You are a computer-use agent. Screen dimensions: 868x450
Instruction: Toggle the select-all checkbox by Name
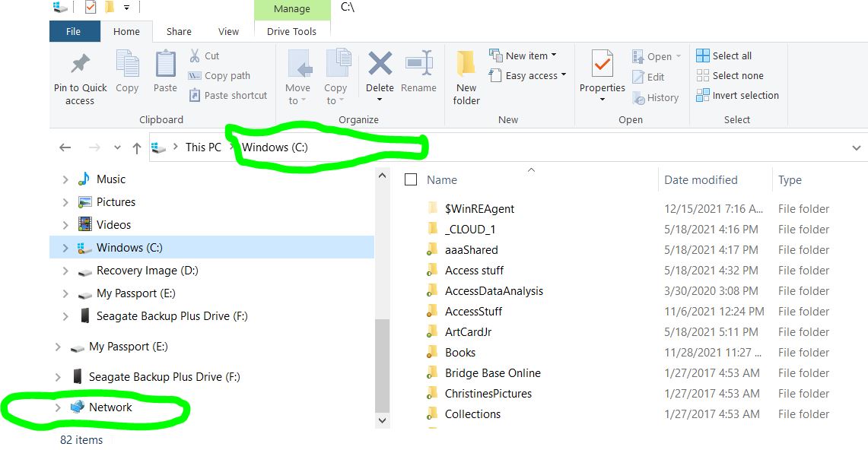(x=411, y=179)
